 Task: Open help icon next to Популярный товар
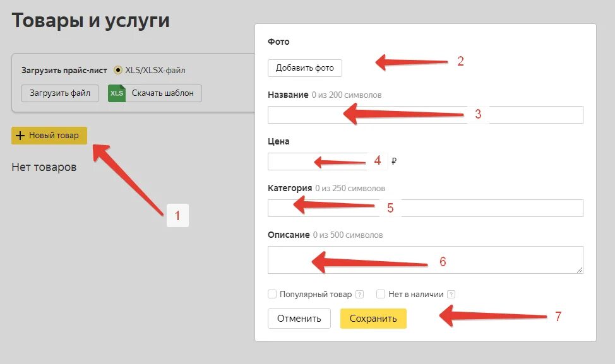[x=359, y=294]
